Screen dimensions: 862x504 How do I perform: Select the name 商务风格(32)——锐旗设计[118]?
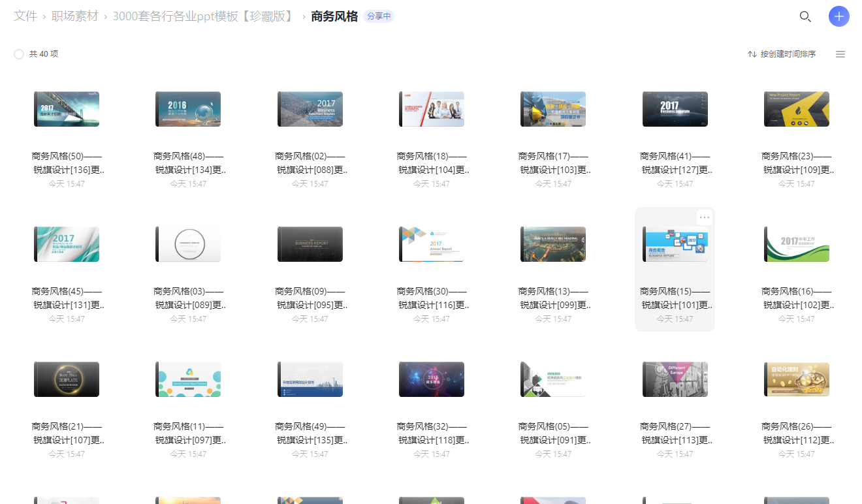pos(432,433)
